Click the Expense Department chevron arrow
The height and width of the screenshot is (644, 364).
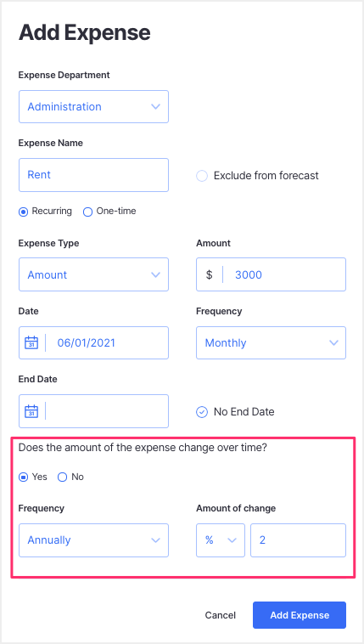click(155, 107)
